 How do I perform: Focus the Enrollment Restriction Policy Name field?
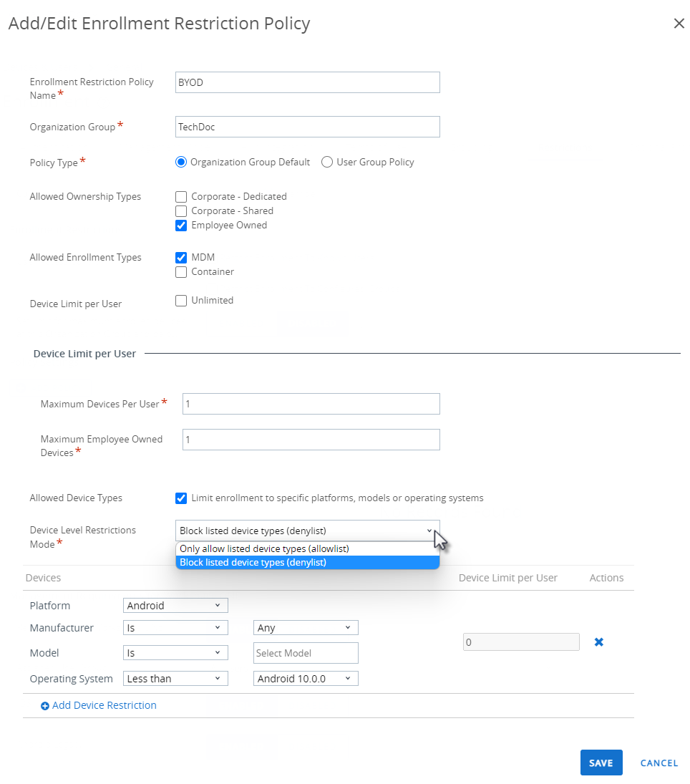click(308, 82)
